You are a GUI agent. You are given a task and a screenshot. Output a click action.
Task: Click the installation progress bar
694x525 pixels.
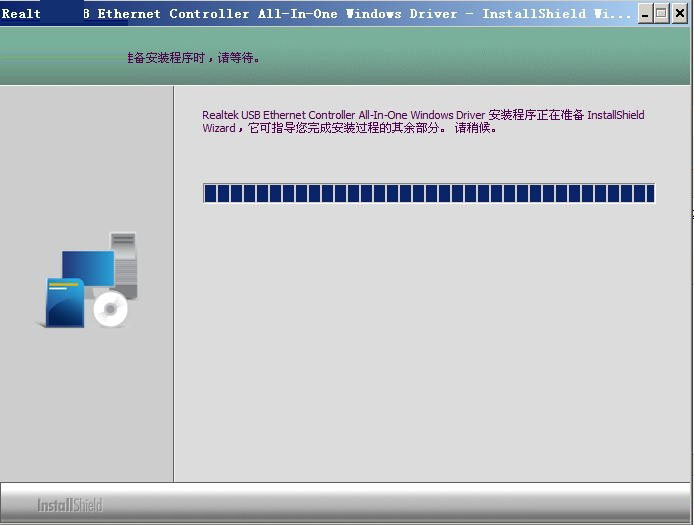(x=428, y=193)
